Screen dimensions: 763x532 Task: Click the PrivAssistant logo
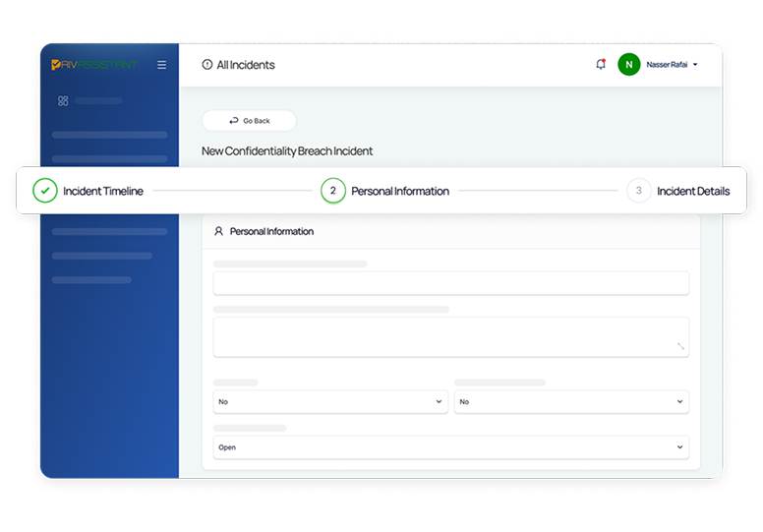(94, 65)
